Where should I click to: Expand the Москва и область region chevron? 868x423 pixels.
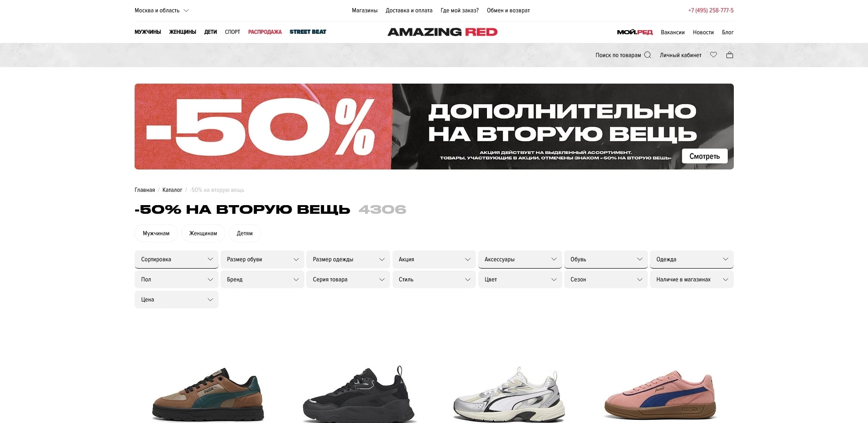point(186,11)
